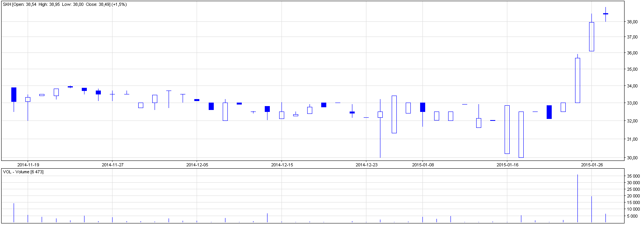Click the 20 000 volume axis label

coord(633,196)
